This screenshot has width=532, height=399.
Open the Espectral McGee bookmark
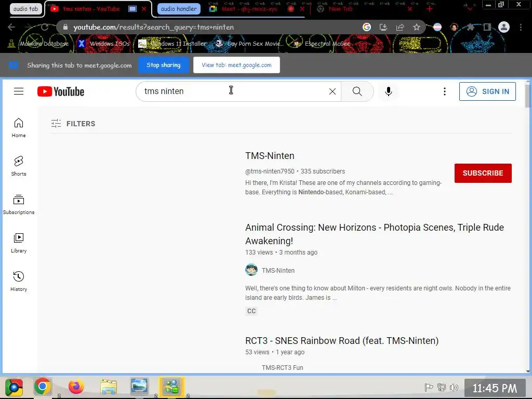tap(322, 44)
